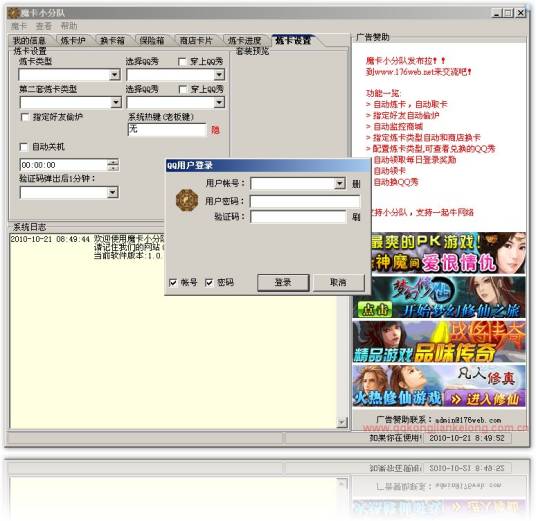The height and width of the screenshot is (521, 536).
Task: Open the 品味传奇 ad banner
Action: point(439,342)
